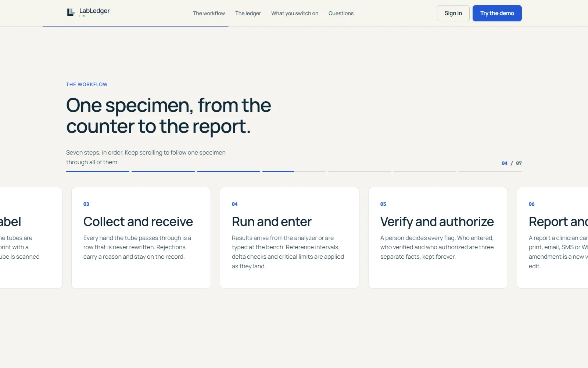This screenshot has height=368, width=588.
Task: Click the LabLedger brand name text
Action: 94,11
